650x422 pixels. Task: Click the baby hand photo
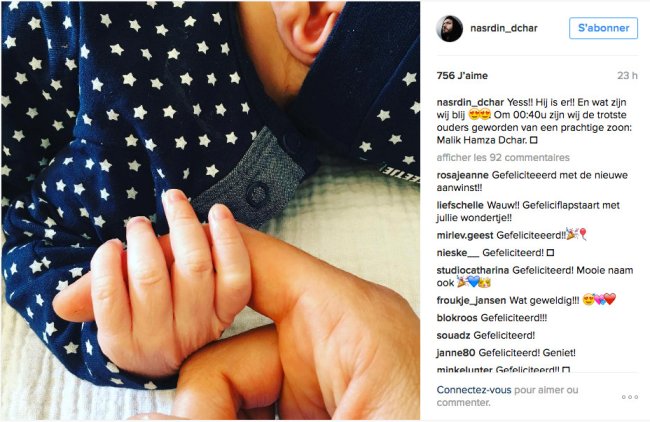tap(211, 211)
